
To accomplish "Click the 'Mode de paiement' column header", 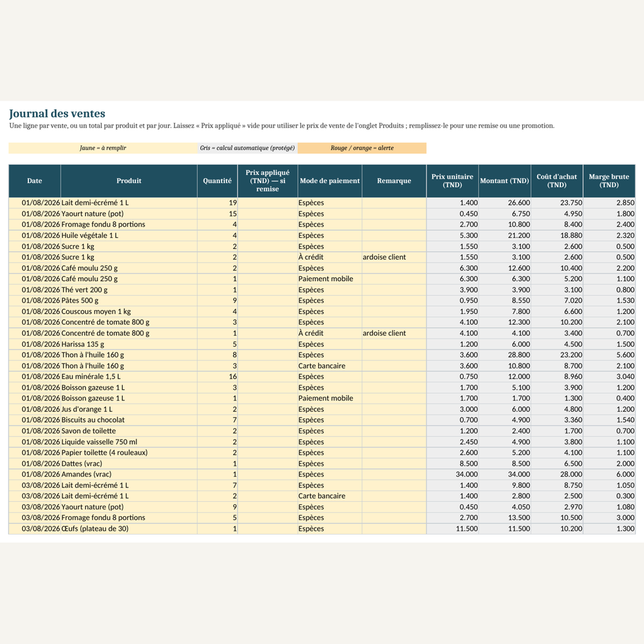I will 330,180.
